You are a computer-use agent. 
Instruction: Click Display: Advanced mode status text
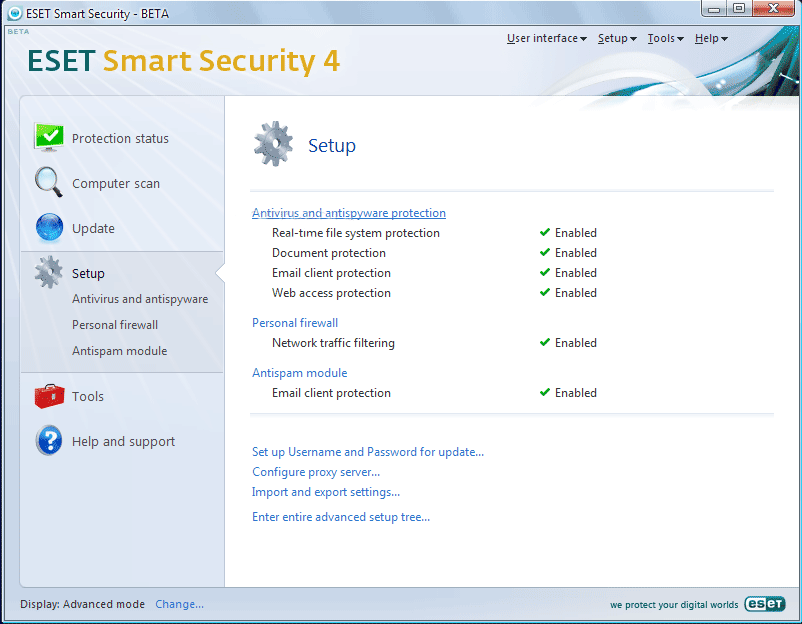click(82, 604)
